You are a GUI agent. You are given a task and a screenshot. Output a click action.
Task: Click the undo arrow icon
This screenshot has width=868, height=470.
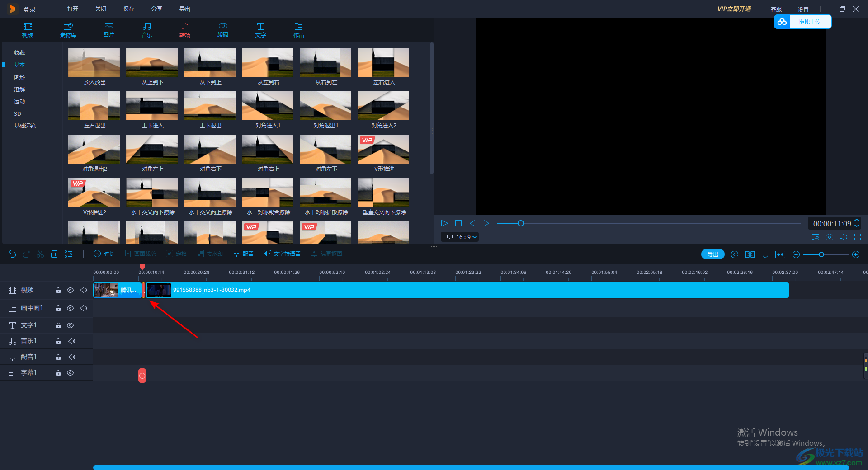[x=12, y=254]
